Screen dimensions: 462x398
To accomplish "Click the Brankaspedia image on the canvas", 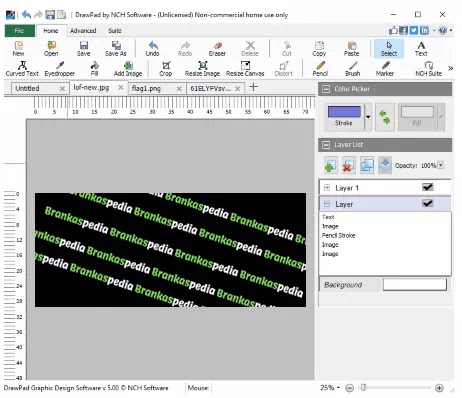I will click(170, 250).
